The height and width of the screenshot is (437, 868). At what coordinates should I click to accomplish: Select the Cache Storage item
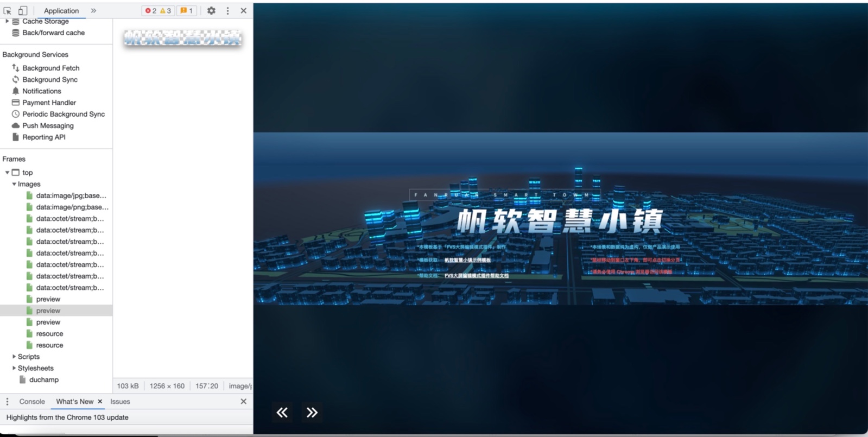pos(45,21)
